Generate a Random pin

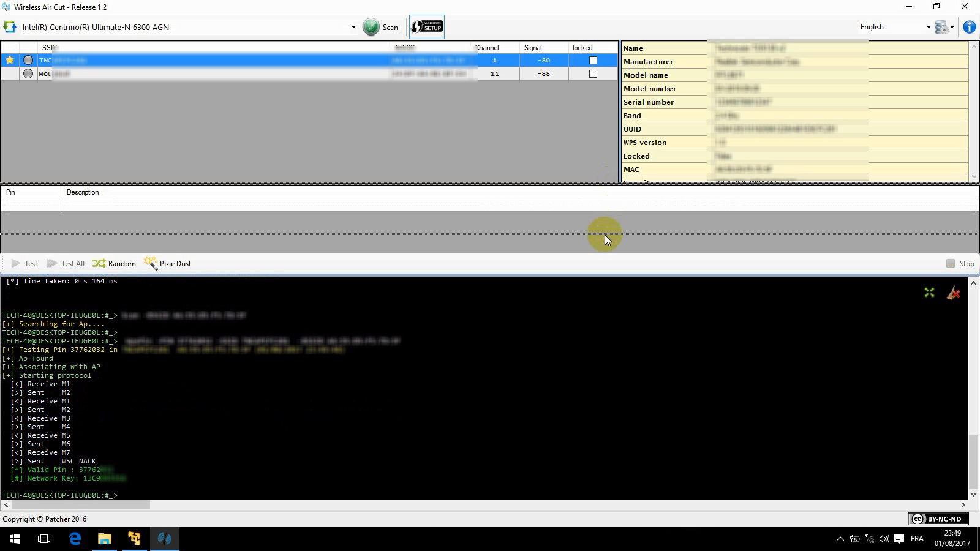coord(115,264)
